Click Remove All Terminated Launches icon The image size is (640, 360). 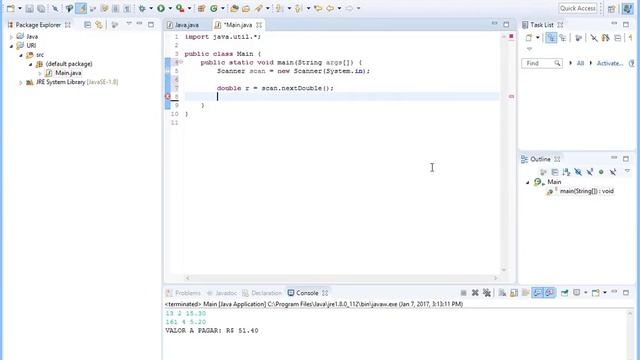click(487, 293)
